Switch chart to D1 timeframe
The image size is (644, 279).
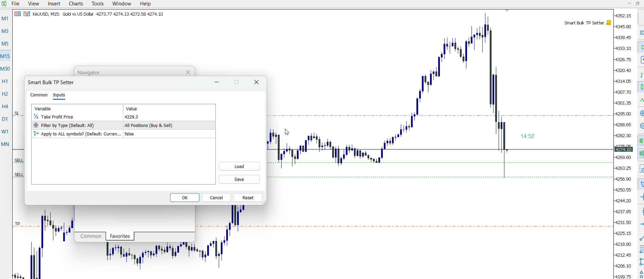[x=5, y=119]
